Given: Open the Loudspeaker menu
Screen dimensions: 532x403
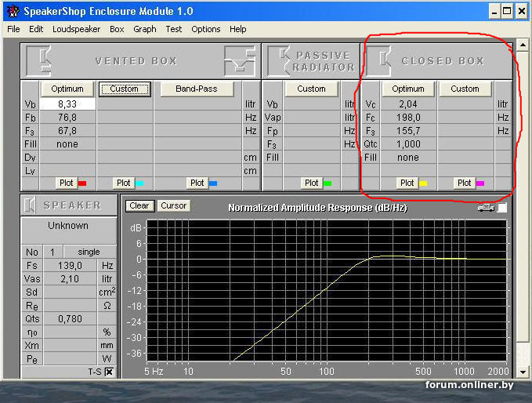Looking at the screenshot, I should click(76, 29).
